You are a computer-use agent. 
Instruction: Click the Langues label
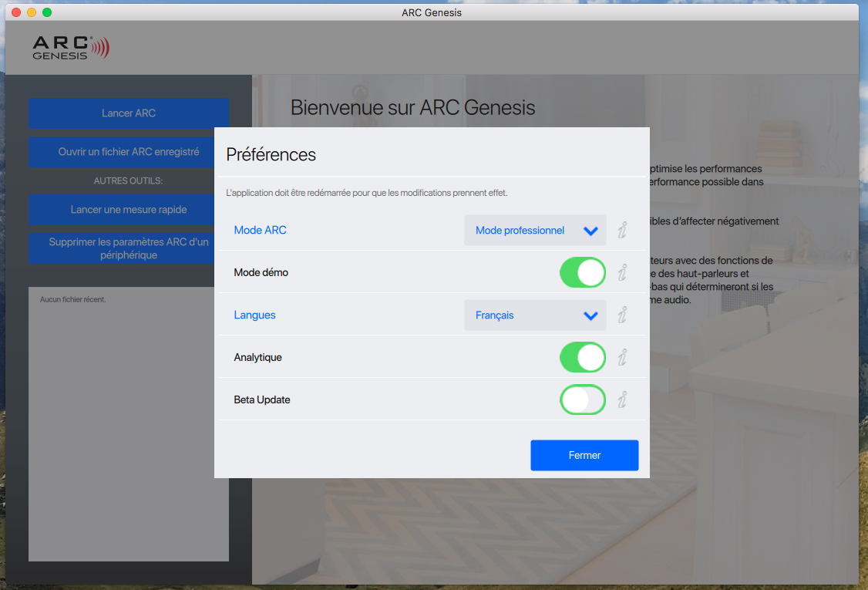click(x=254, y=315)
